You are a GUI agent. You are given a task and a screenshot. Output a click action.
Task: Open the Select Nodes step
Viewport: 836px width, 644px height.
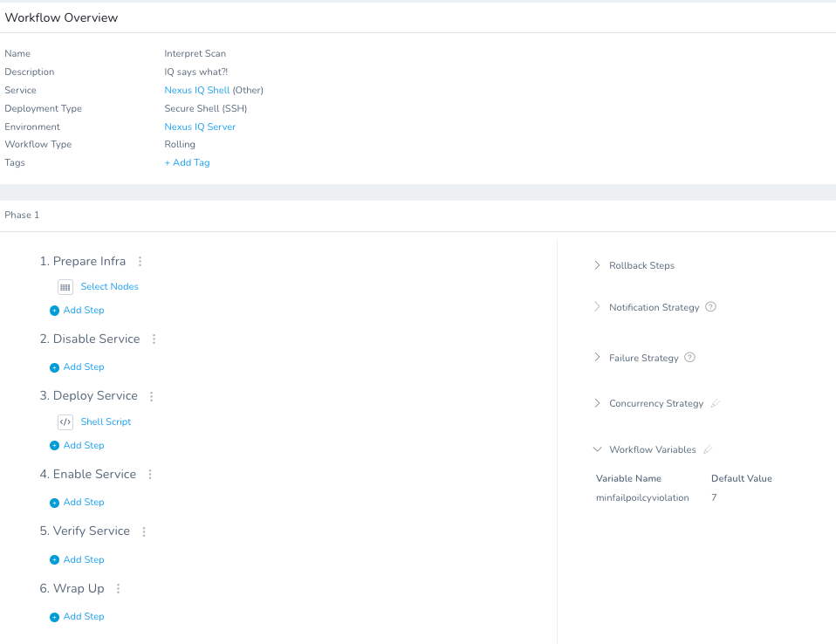click(x=109, y=286)
